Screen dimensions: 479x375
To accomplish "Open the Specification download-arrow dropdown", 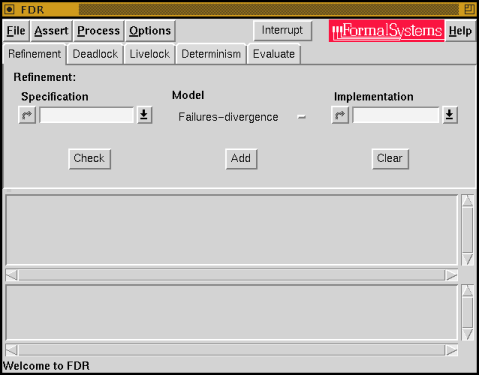I will [144, 115].
